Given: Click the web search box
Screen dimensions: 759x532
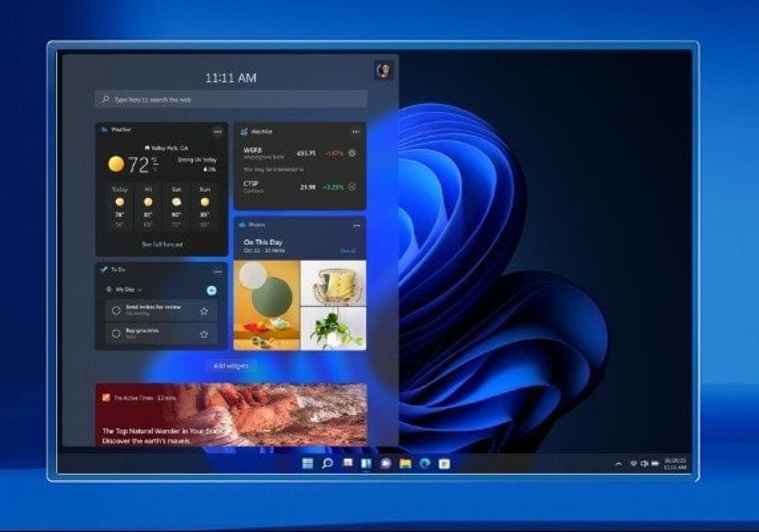Looking at the screenshot, I should 231,100.
